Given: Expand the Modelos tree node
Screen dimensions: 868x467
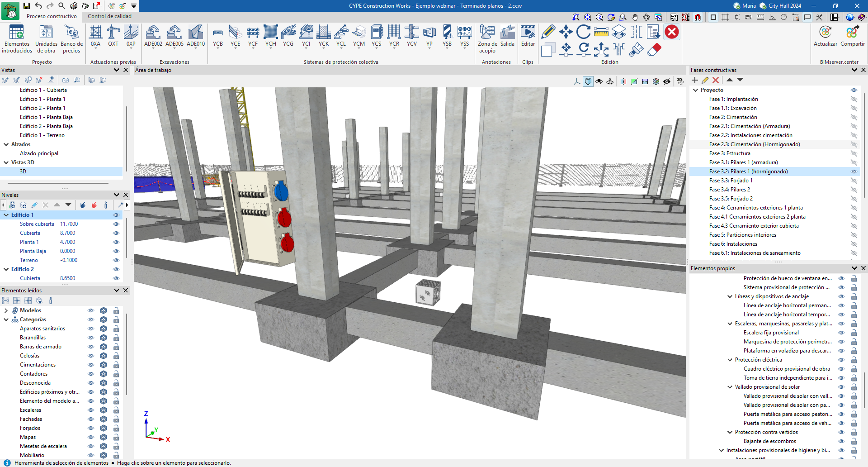Looking at the screenshot, I should point(6,310).
